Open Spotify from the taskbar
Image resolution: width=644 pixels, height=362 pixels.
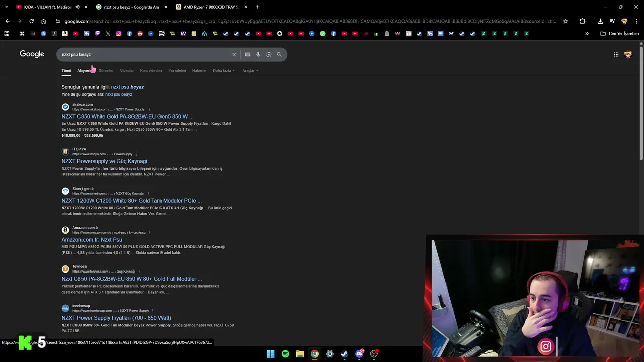[x=285, y=354]
